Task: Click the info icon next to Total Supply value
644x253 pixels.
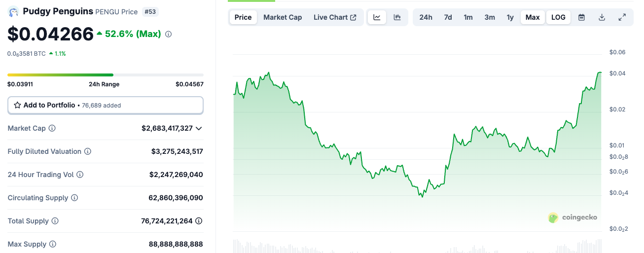Action: tap(198, 221)
